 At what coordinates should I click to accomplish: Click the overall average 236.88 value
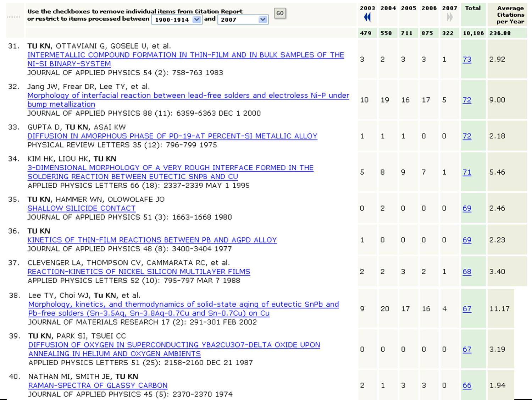tap(500, 33)
